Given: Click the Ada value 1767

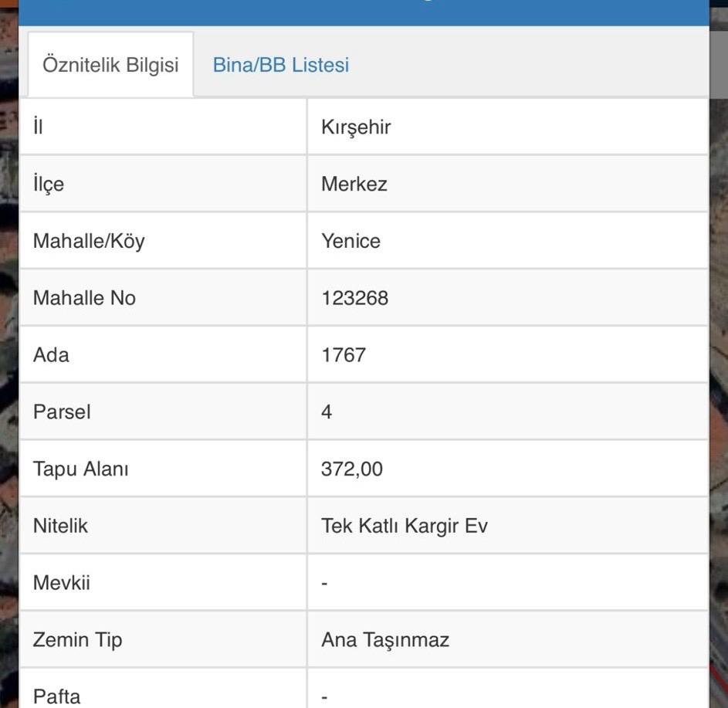Looking at the screenshot, I should coord(344,355).
